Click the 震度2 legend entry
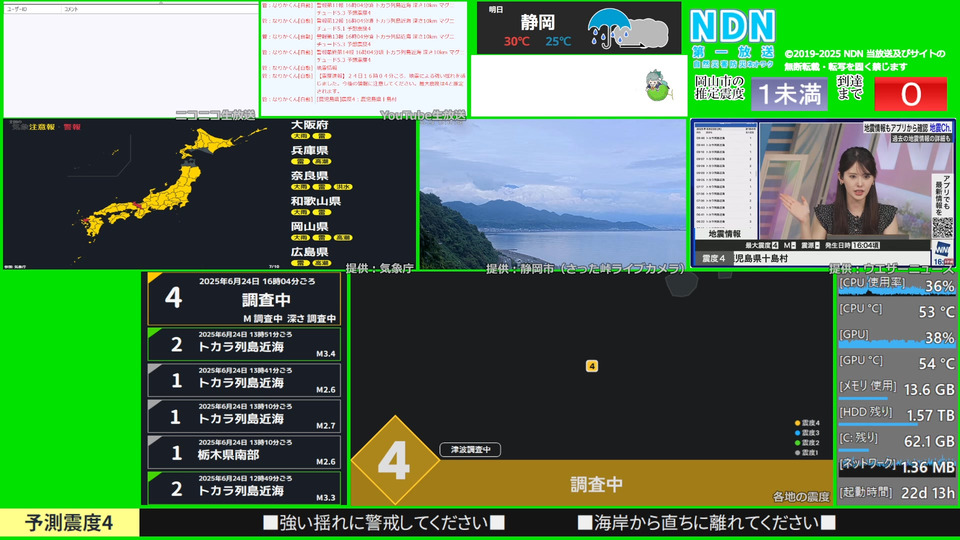Viewport: 960px width, 540px height. (807, 443)
